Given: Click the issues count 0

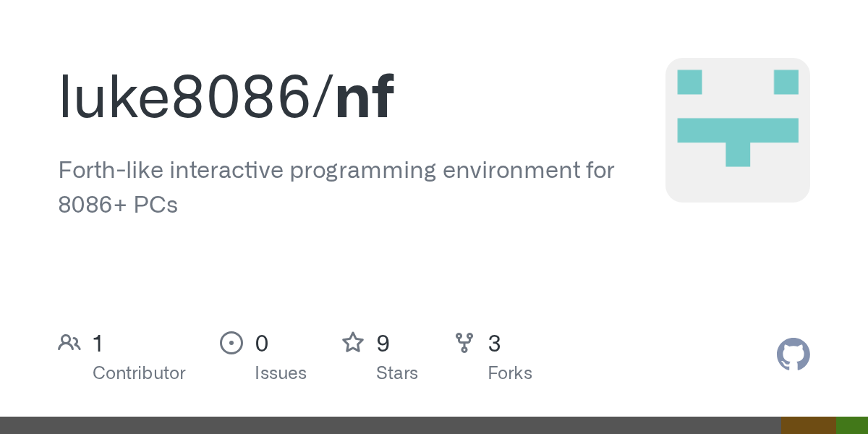Looking at the screenshot, I should [x=262, y=343].
